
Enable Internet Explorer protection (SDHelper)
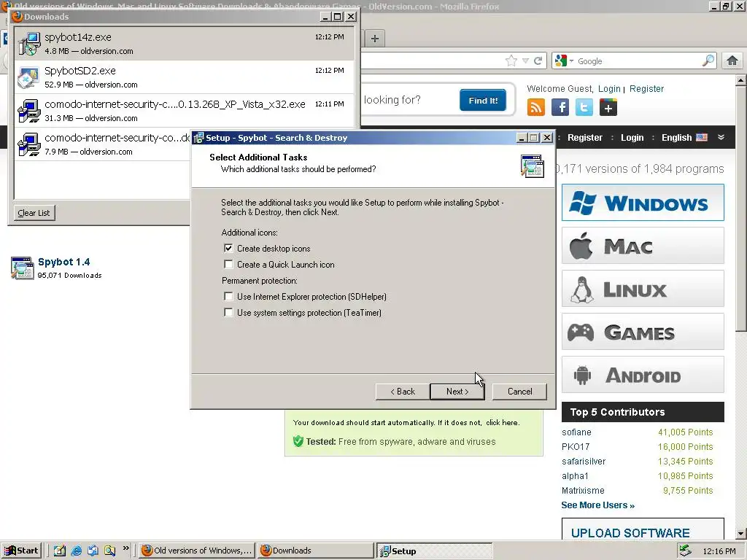[x=228, y=297]
